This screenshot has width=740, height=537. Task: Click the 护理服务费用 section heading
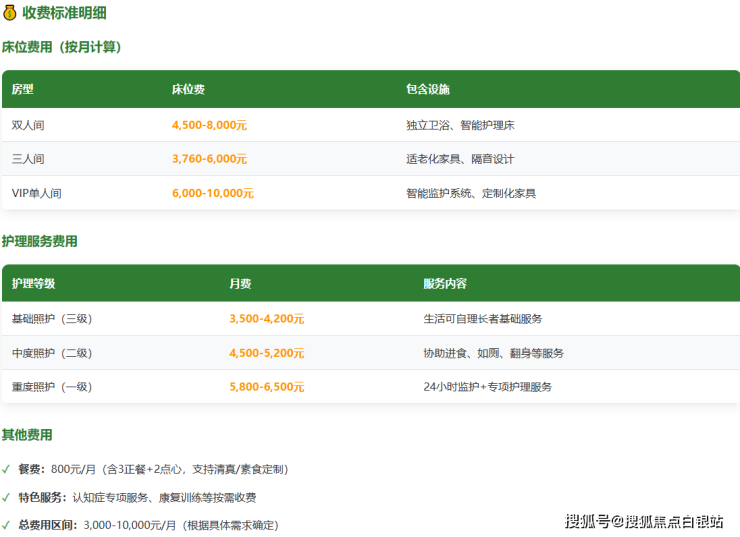(x=40, y=242)
